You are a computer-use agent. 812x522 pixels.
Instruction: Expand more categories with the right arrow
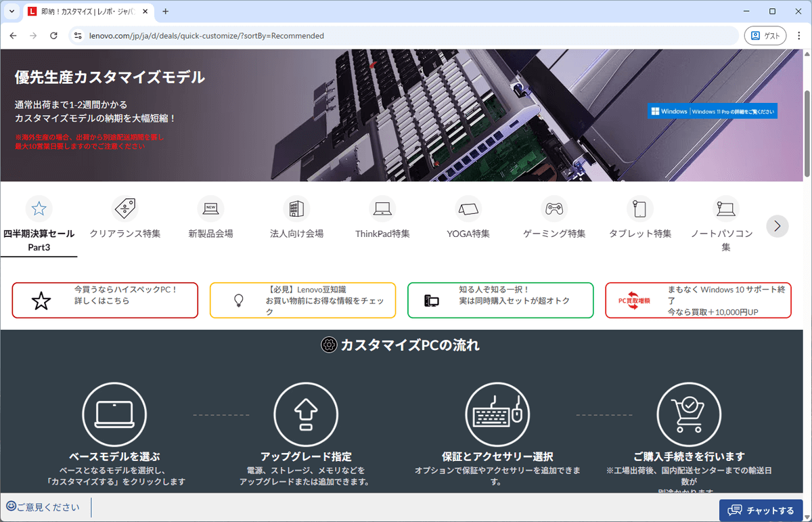(x=777, y=226)
